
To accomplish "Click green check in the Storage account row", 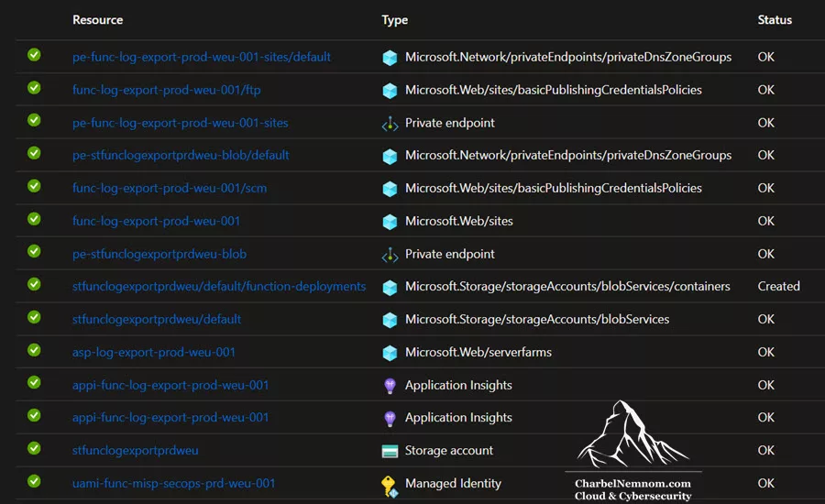I will pos(34,448).
